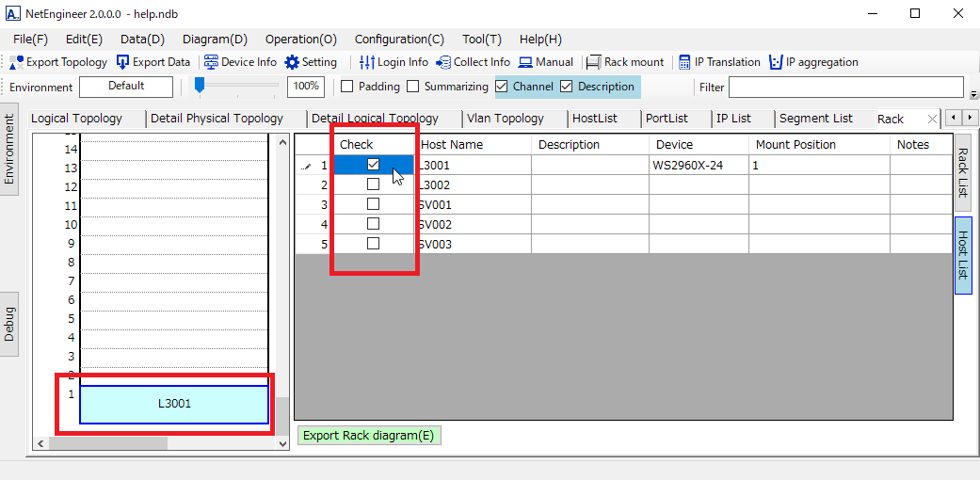Open Device Info from toolbar

[x=211, y=62]
